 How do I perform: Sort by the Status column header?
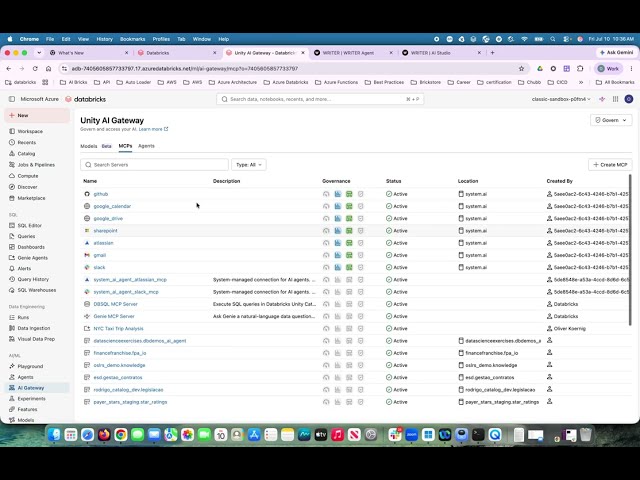pyautogui.click(x=393, y=181)
